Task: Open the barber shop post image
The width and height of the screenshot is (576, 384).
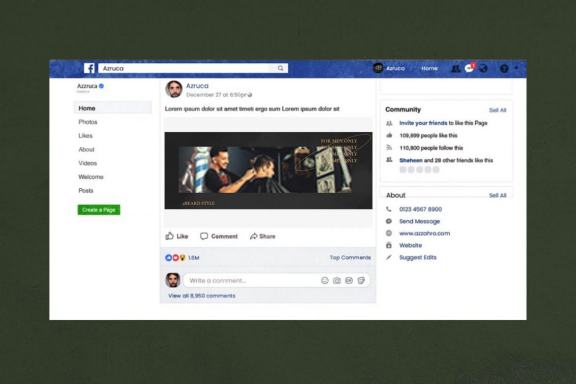Action: coord(268,171)
